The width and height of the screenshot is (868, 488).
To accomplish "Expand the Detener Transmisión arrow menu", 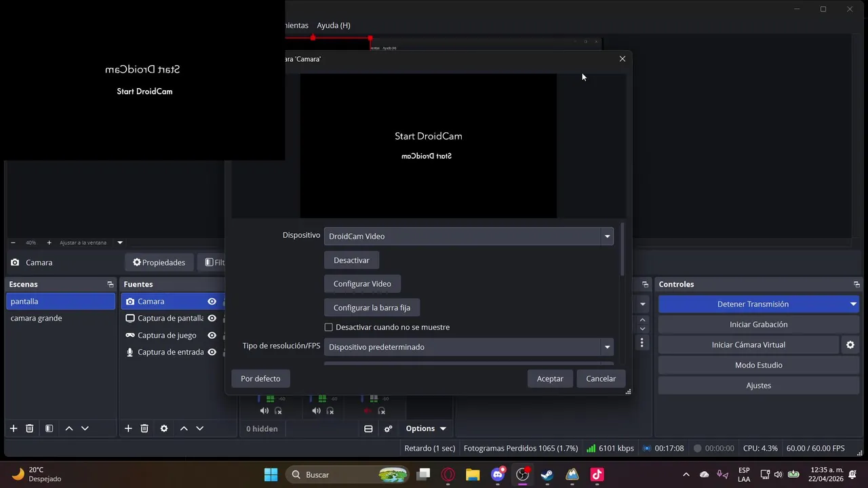I will tap(853, 304).
